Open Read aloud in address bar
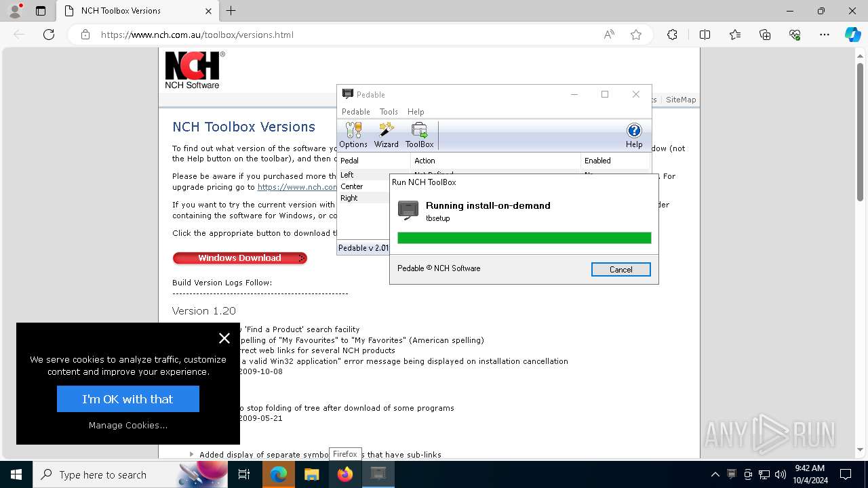This screenshot has width=868, height=488. [609, 35]
